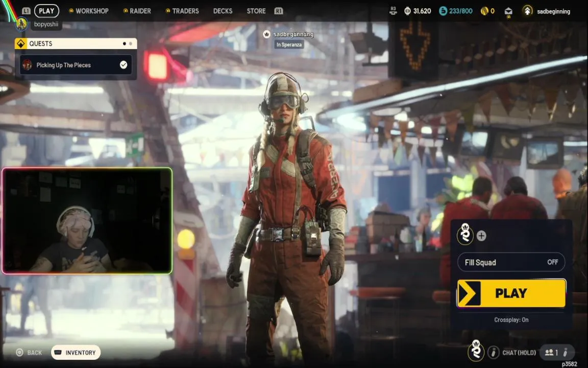588x368 pixels.
Task: Click the microphone icon beside CHAT (HOLD)
Action: [x=494, y=352]
